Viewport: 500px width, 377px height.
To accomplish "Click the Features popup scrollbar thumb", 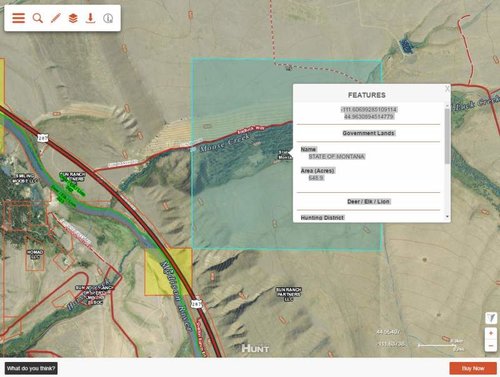I will (x=447, y=136).
